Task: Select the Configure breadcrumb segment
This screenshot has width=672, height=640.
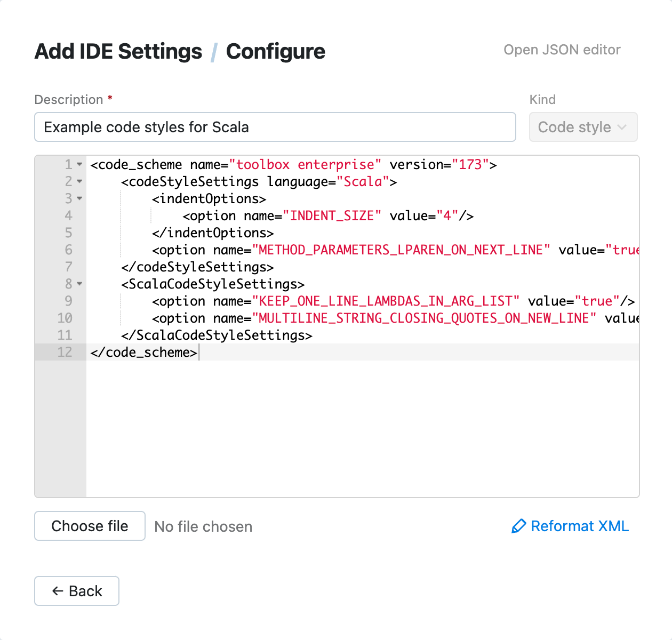Action: 275,51
